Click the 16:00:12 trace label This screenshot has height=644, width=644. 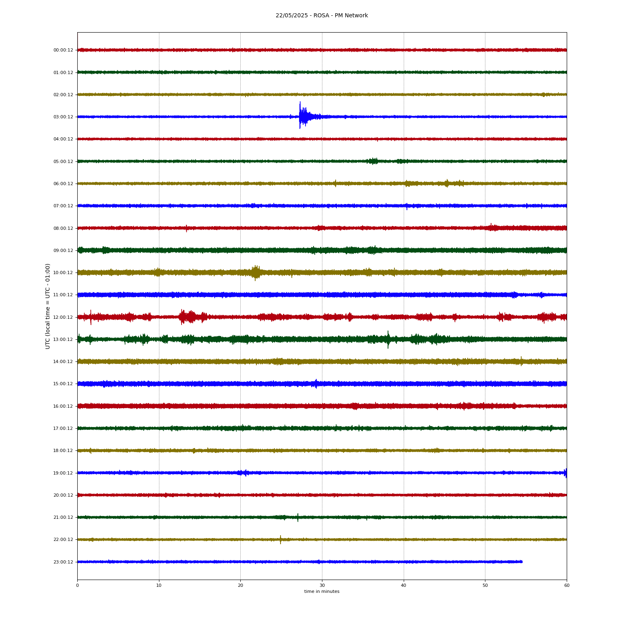[63, 406]
